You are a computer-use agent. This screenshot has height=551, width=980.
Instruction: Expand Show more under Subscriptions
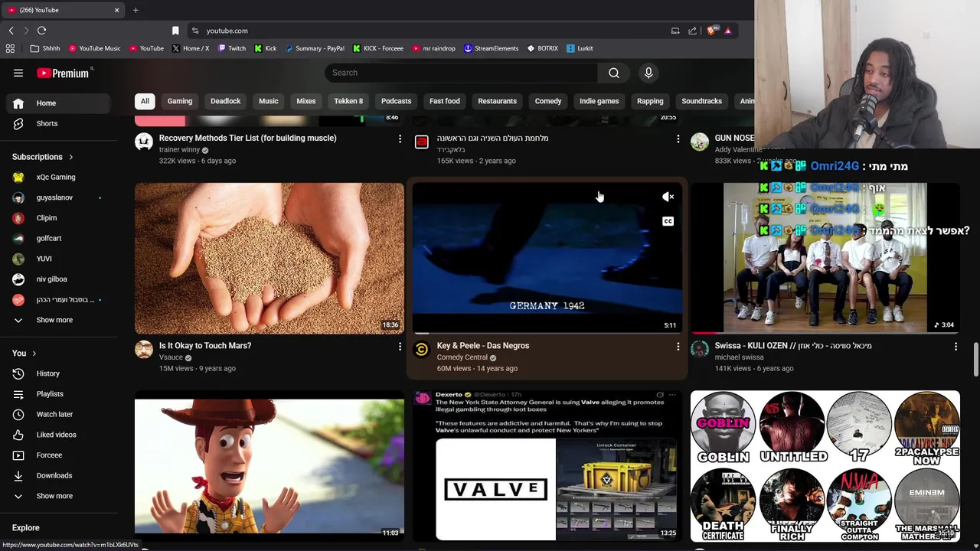(x=60, y=320)
